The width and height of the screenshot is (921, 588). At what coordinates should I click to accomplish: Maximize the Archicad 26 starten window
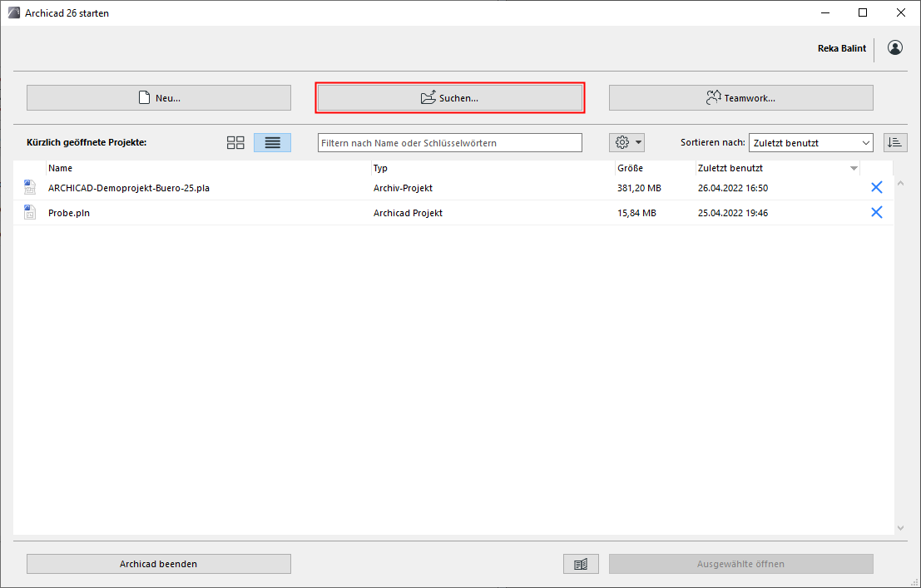[862, 12]
